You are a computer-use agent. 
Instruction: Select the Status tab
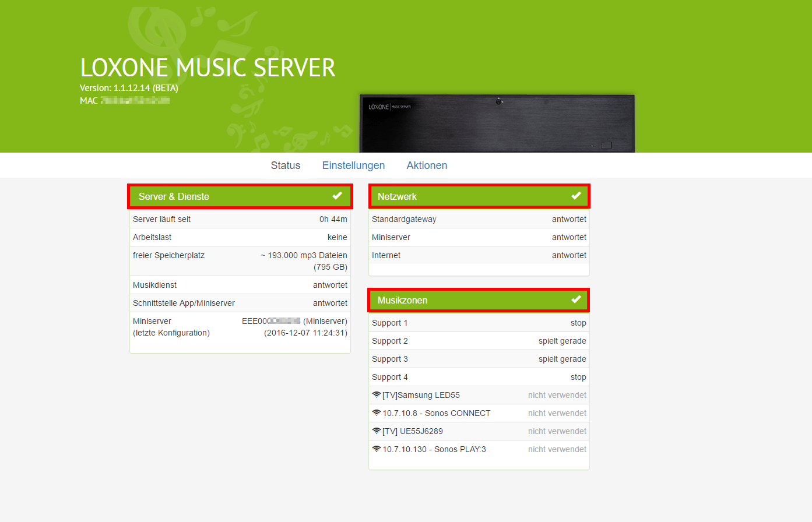click(x=285, y=165)
